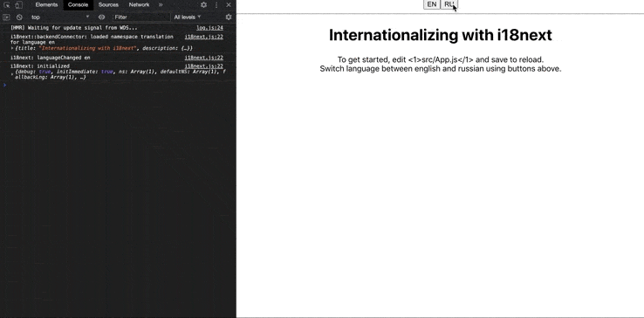Open the i18next.js:22 link beside initialized message
The width and height of the screenshot is (644, 318).
pyautogui.click(x=203, y=66)
